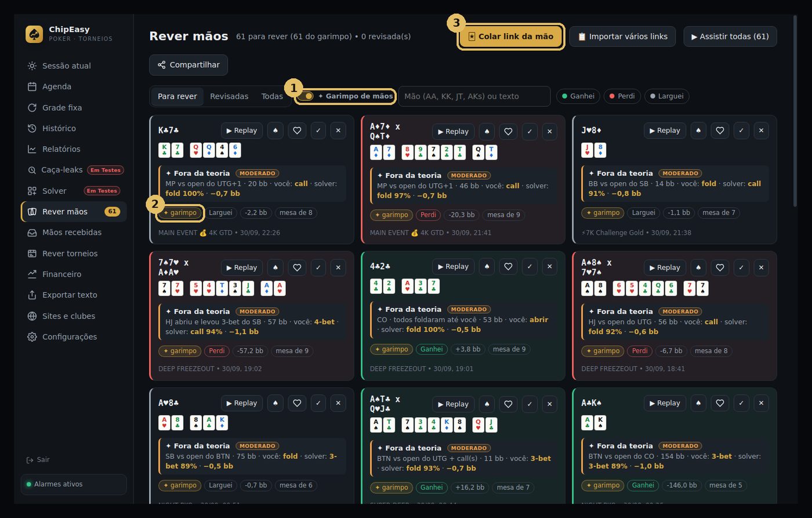Open Mãos recebidas inbox
Image resolution: width=812 pixels, height=518 pixels.
coord(74,232)
